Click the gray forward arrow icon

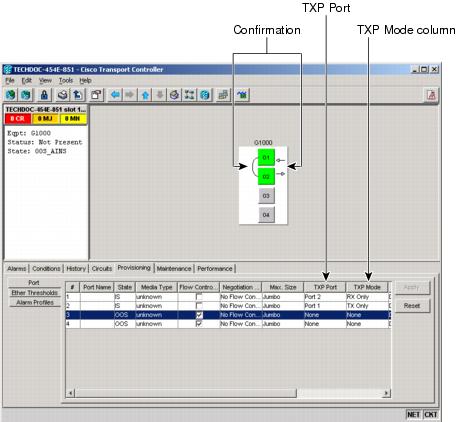click(130, 95)
